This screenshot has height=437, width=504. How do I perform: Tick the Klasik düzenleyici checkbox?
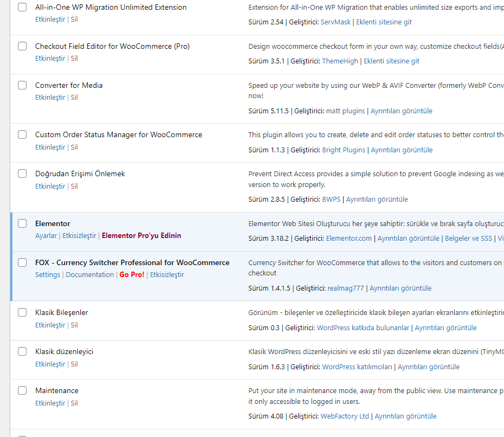pyautogui.click(x=22, y=351)
